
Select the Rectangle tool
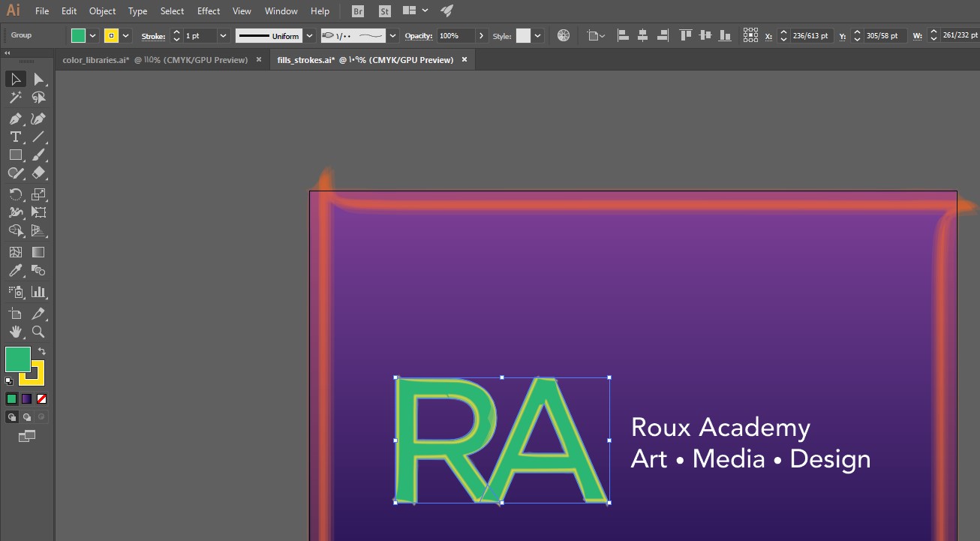[x=15, y=155]
